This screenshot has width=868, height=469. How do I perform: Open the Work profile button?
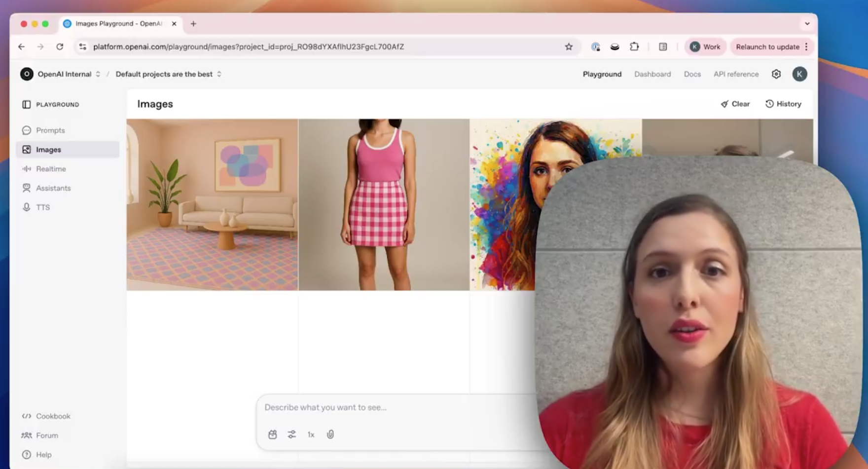tap(705, 47)
